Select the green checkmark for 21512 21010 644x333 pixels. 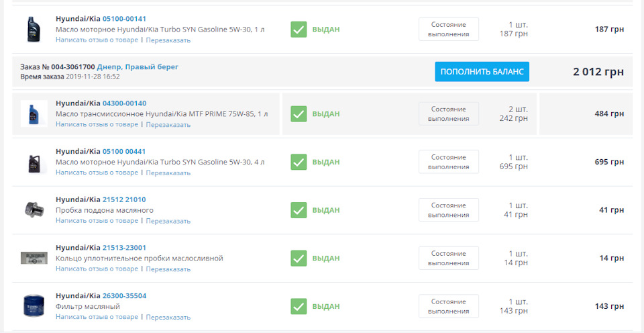[299, 210]
